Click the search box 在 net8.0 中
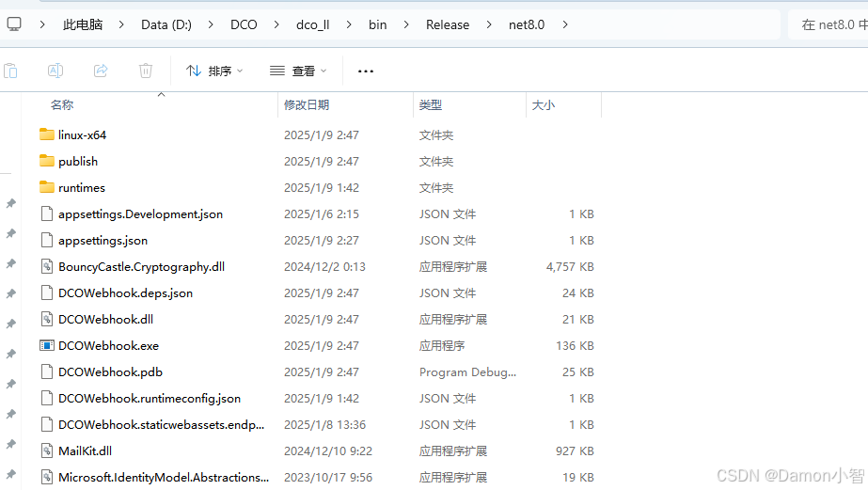 828,24
